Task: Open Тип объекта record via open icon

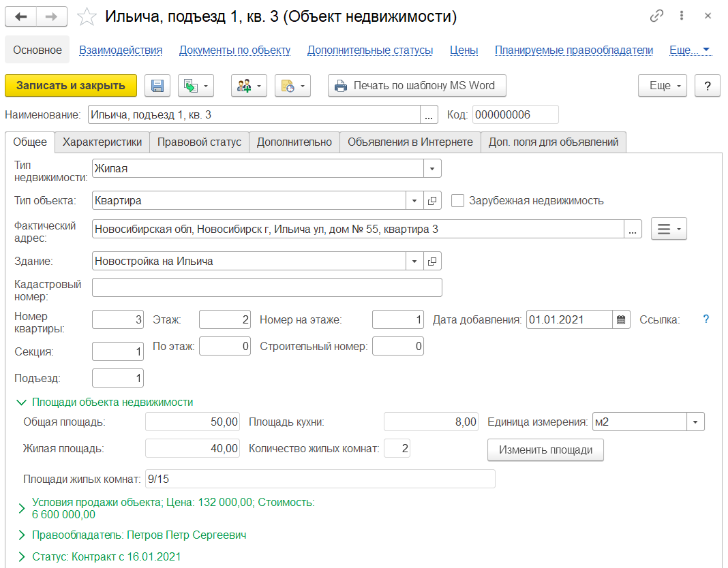Action: click(431, 200)
